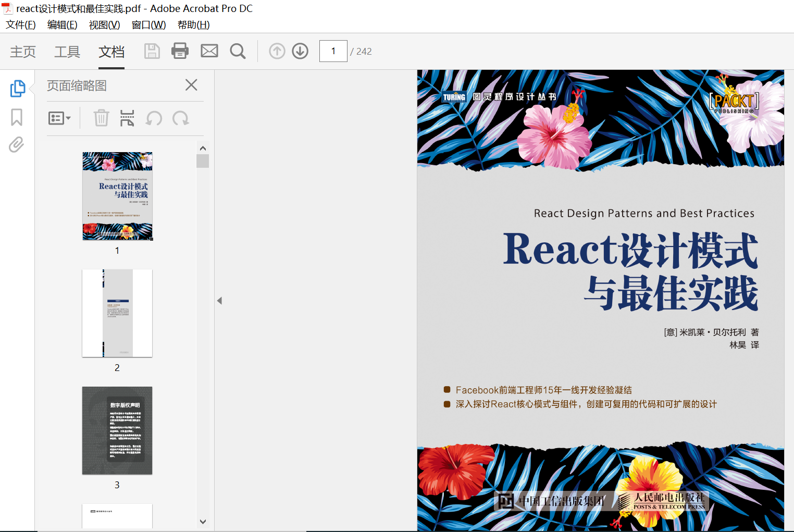Open the 文件(F) menu
This screenshot has height=532, width=794.
tap(21, 25)
